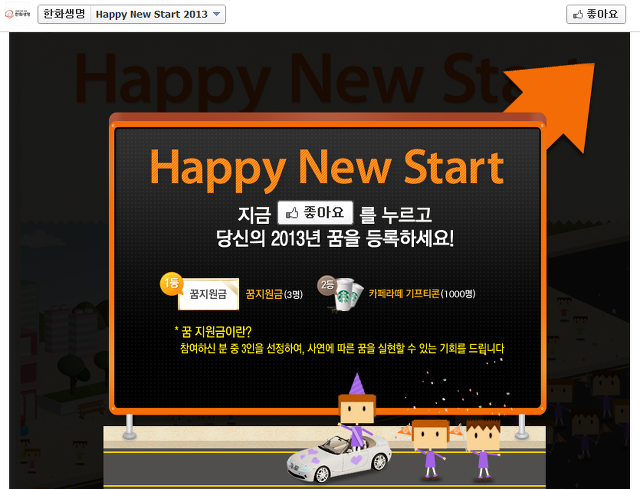Expand the Happy New Start 2013 dropdown
640x489 pixels.
pyautogui.click(x=158, y=14)
